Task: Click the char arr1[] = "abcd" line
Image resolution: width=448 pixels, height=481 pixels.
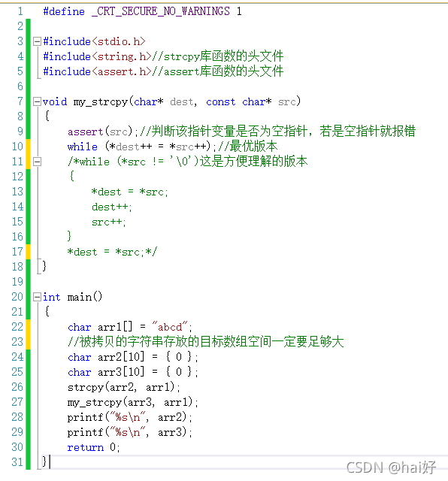Action: click(130, 327)
